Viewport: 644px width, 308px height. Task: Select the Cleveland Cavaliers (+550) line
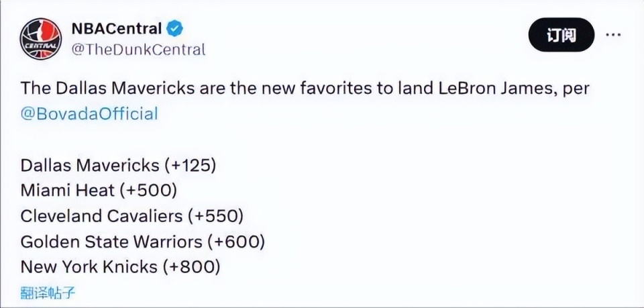(x=132, y=217)
